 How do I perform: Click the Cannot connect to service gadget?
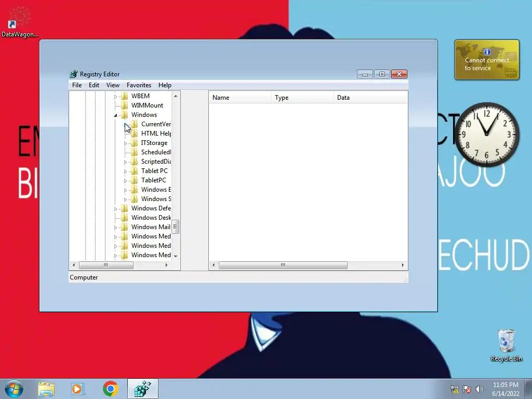coord(487,60)
